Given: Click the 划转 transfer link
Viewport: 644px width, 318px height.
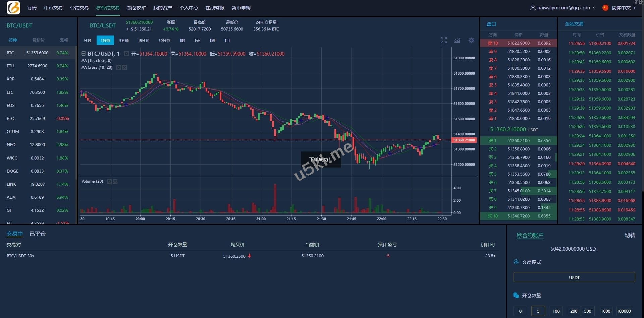Looking at the screenshot, I should (x=630, y=236).
